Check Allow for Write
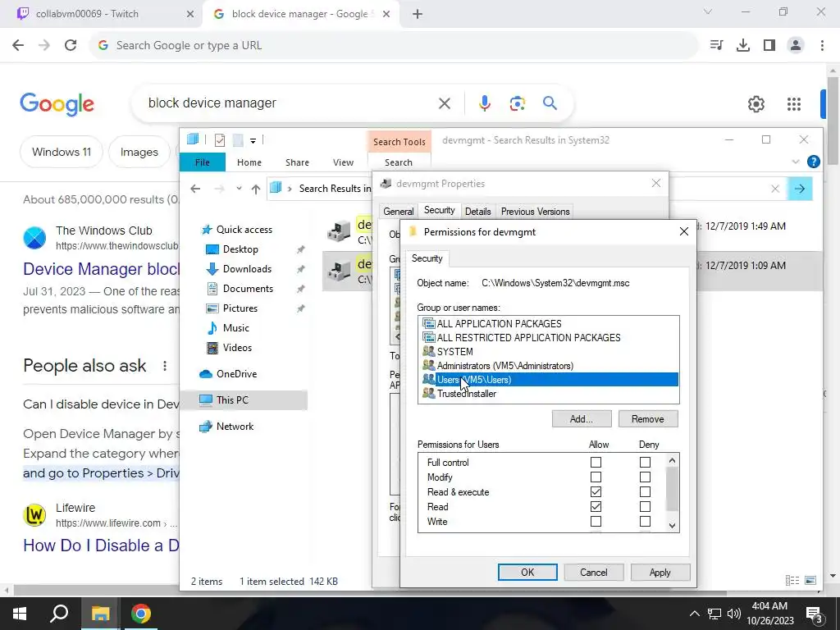Viewport: 840px width, 630px height. coord(596,521)
